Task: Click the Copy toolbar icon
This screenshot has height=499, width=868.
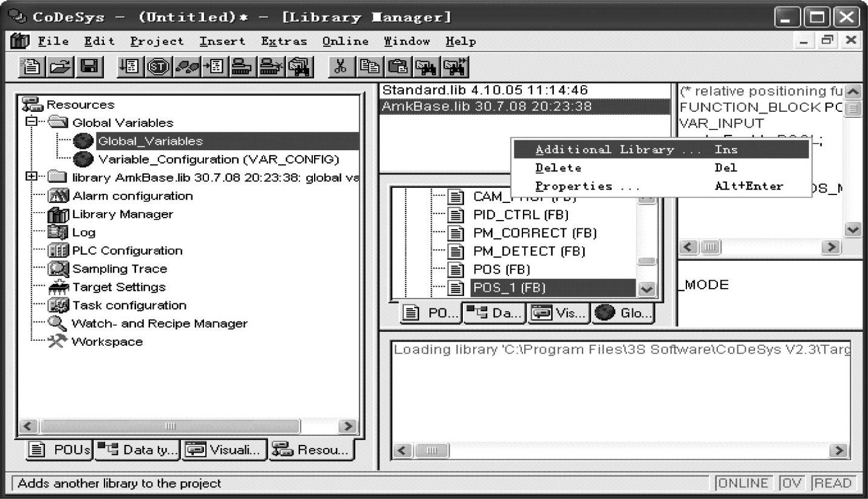Action: (370, 66)
